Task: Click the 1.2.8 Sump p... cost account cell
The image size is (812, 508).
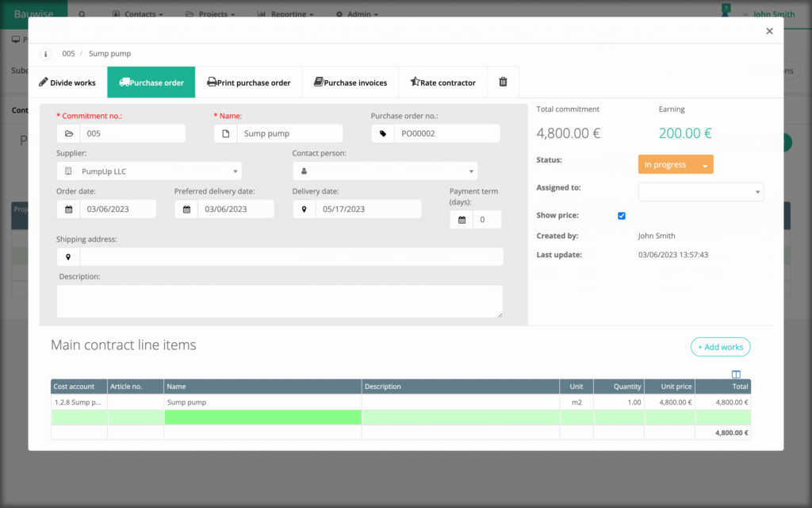Action: click(79, 402)
